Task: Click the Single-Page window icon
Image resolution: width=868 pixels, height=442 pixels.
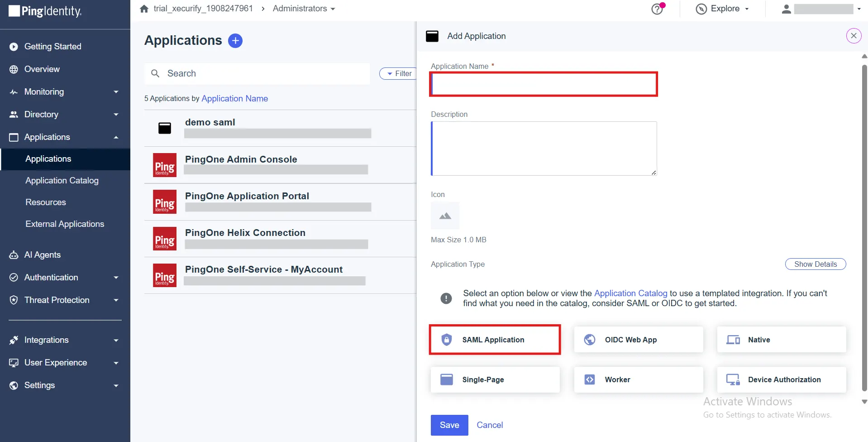Action: click(447, 380)
